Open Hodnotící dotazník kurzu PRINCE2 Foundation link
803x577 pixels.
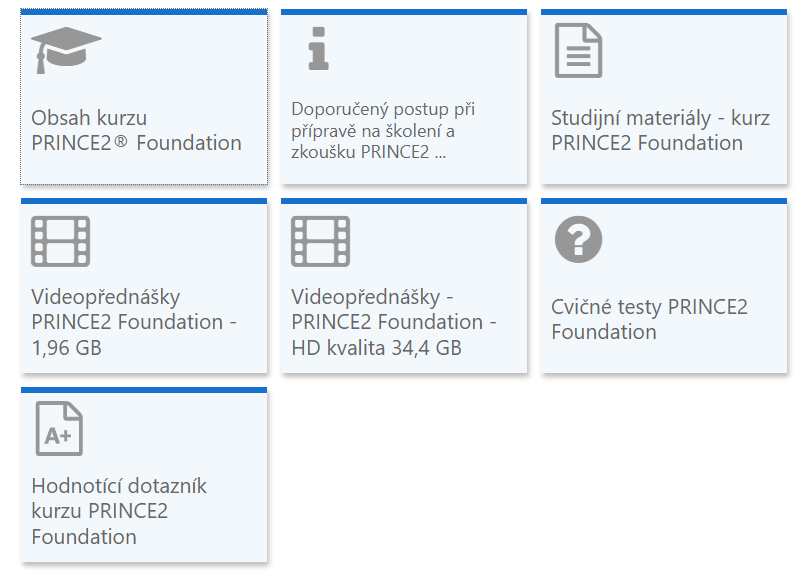click(118, 511)
